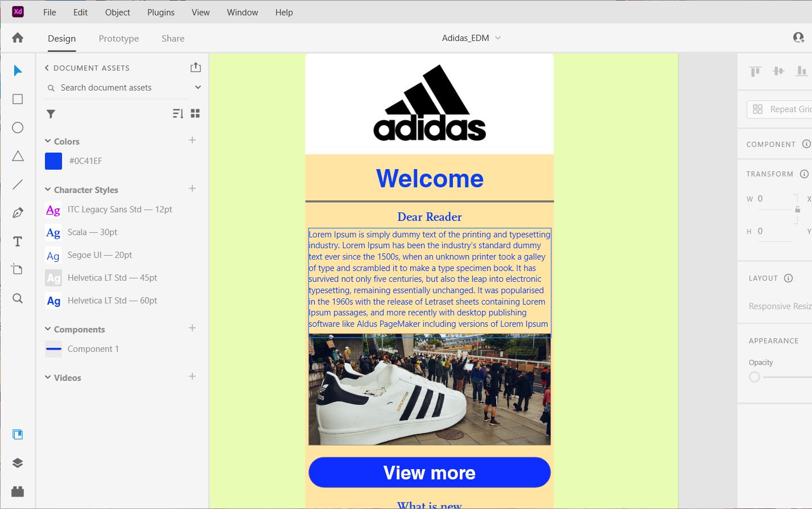Click the View more button on artboard
The width and height of the screenshot is (812, 509).
coord(430,473)
